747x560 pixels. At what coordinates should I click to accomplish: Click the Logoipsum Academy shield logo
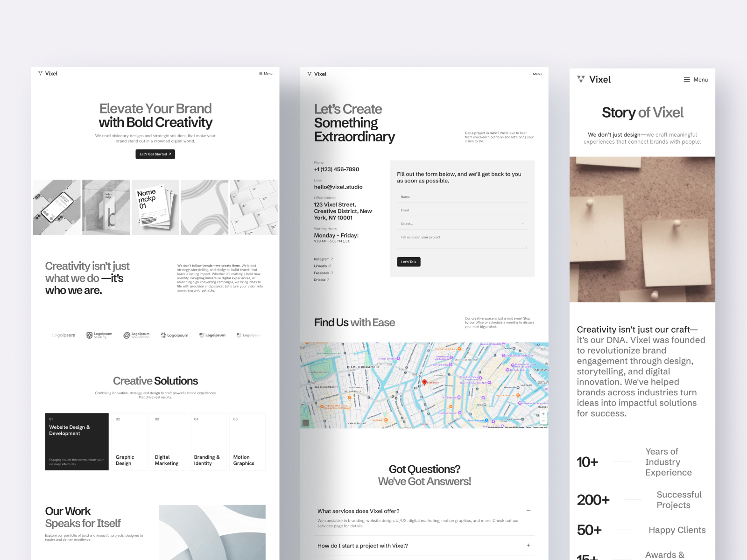click(99, 335)
